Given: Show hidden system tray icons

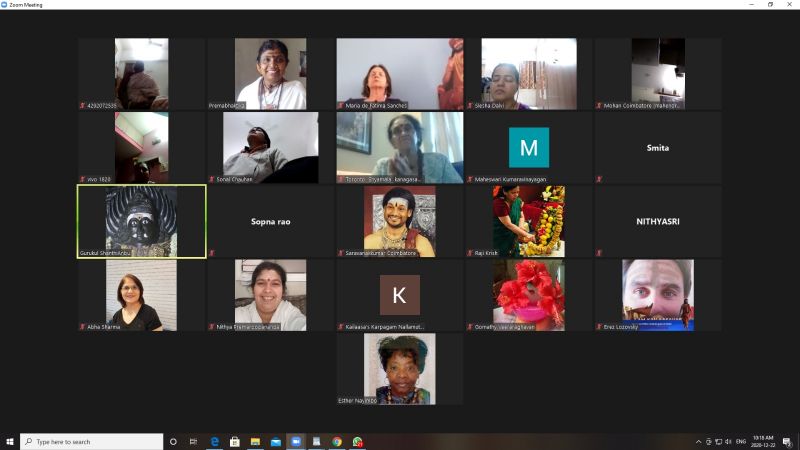Looking at the screenshot, I should pos(698,441).
